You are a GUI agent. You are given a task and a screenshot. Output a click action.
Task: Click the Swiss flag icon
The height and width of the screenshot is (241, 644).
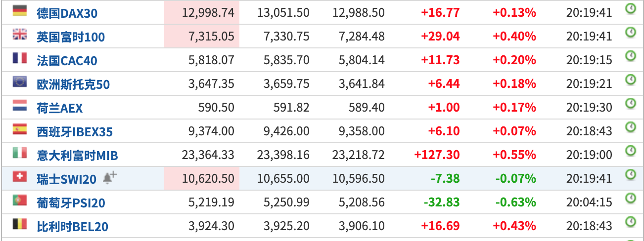pos(20,177)
